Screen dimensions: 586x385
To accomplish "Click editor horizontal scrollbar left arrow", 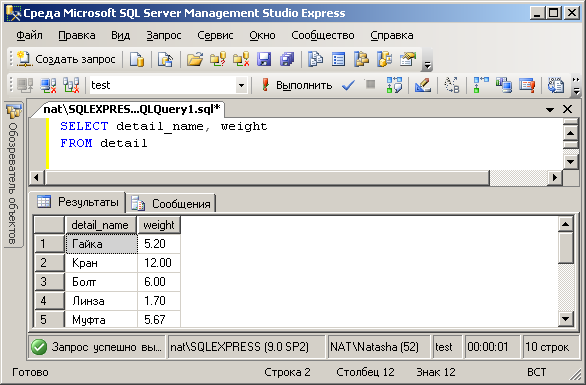I will [36, 177].
